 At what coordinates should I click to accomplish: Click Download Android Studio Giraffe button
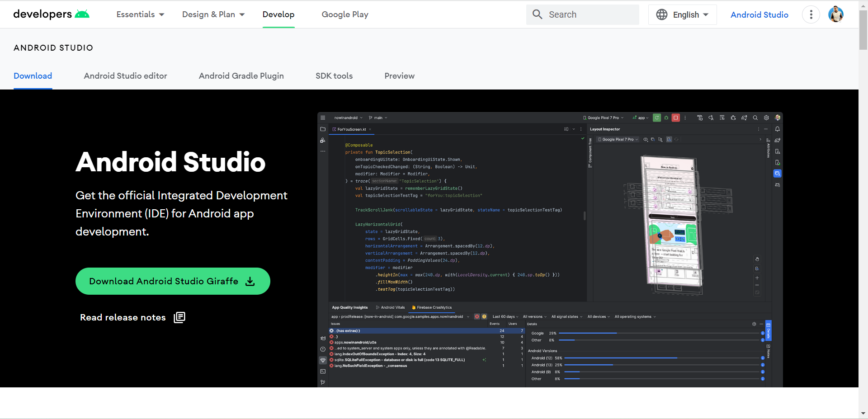(173, 281)
